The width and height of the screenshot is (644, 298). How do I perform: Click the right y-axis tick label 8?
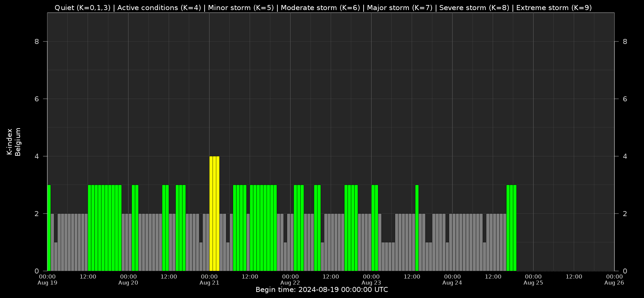[x=625, y=42]
